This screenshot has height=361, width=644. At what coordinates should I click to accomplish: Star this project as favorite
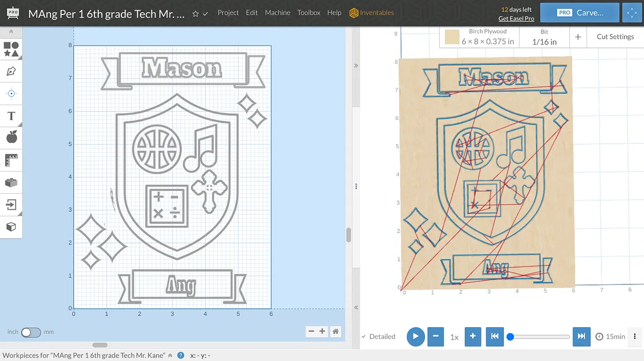[x=195, y=13]
